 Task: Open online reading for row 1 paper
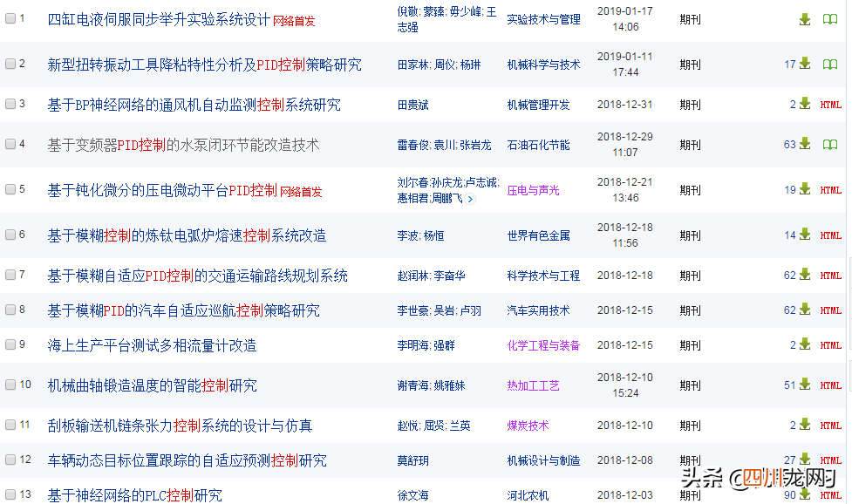829,19
